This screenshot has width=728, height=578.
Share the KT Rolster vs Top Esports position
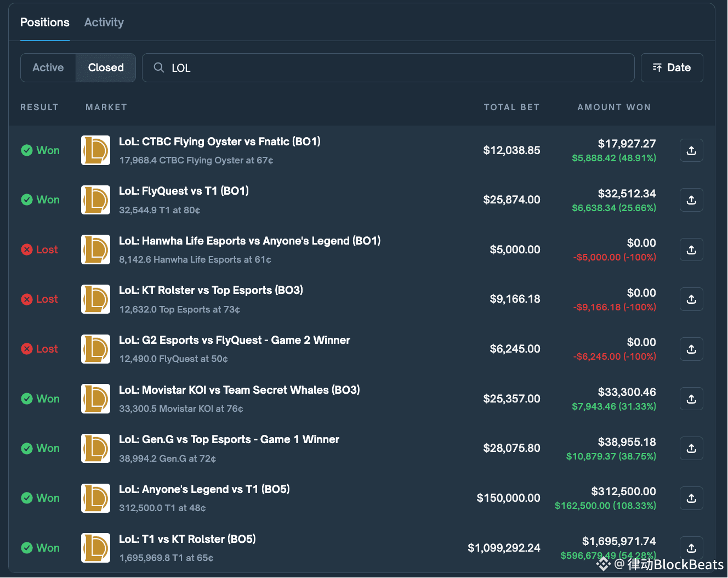pyautogui.click(x=691, y=299)
